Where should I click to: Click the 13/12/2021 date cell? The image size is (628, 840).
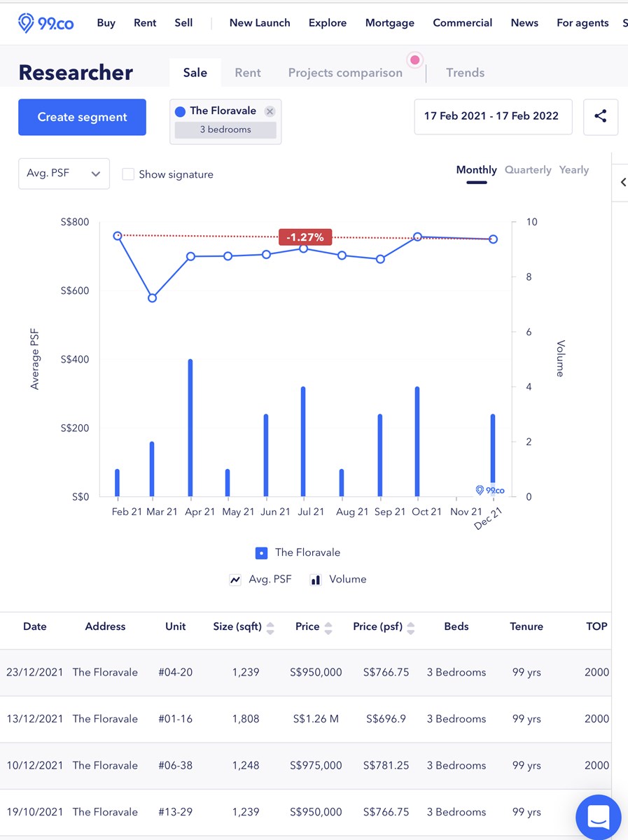(x=34, y=719)
